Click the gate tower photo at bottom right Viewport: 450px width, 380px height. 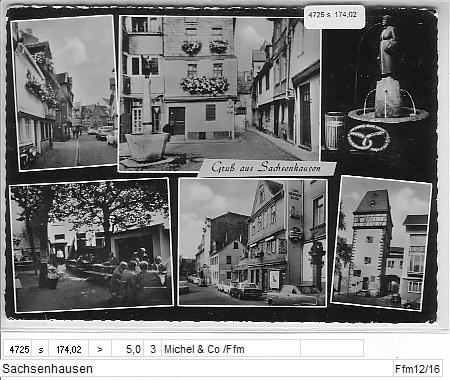[x=382, y=244]
